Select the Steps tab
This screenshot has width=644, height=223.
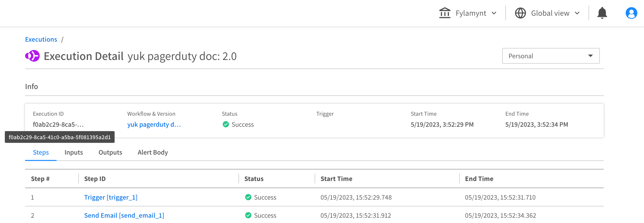41,152
